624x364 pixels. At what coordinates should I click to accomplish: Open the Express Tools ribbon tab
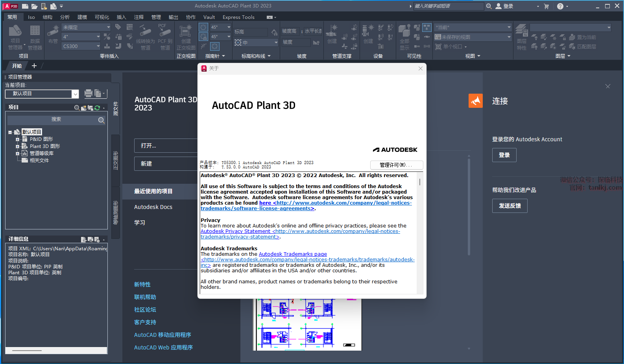pyautogui.click(x=238, y=17)
